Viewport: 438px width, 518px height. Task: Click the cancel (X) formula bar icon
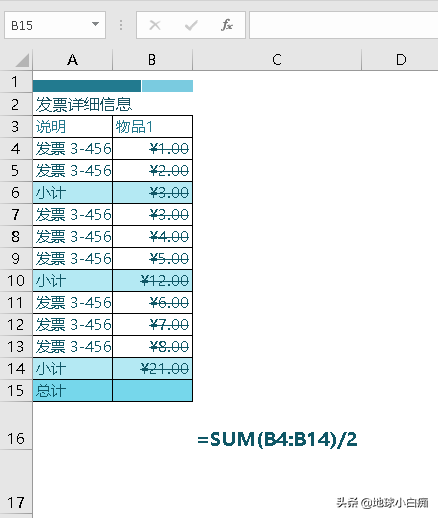(155, 25)
